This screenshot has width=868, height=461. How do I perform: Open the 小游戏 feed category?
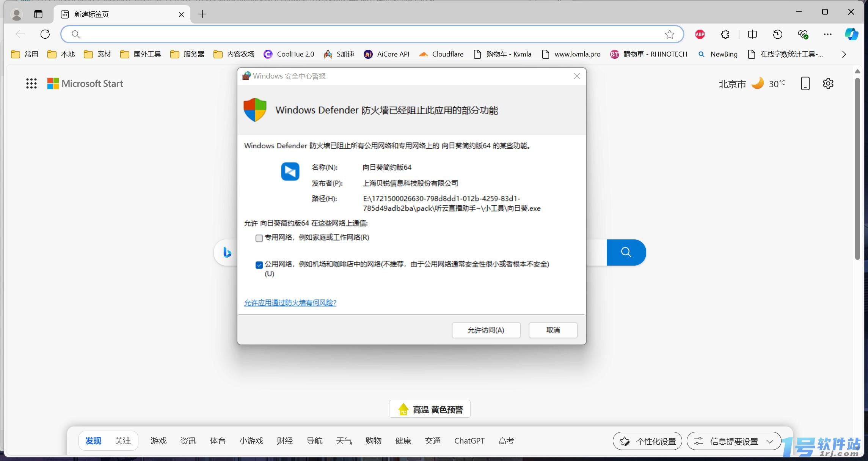[251, 441]
